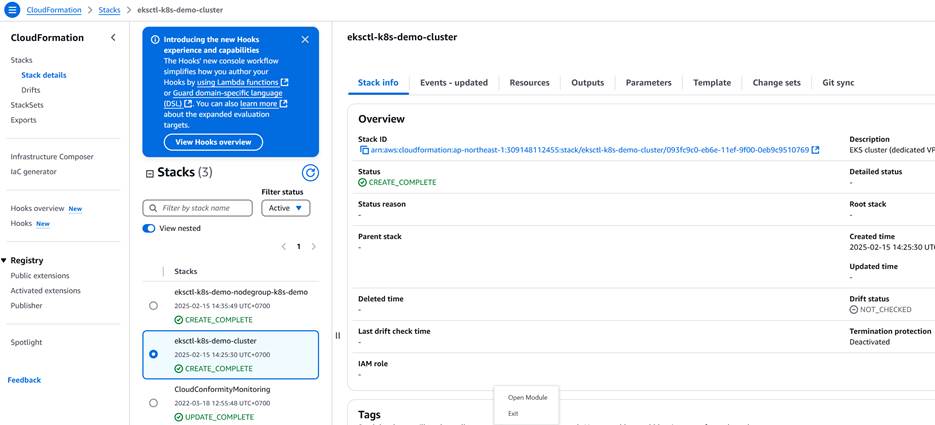Click the info icon in Hooks banner
The image size is (935, 425).
[155, 39]
